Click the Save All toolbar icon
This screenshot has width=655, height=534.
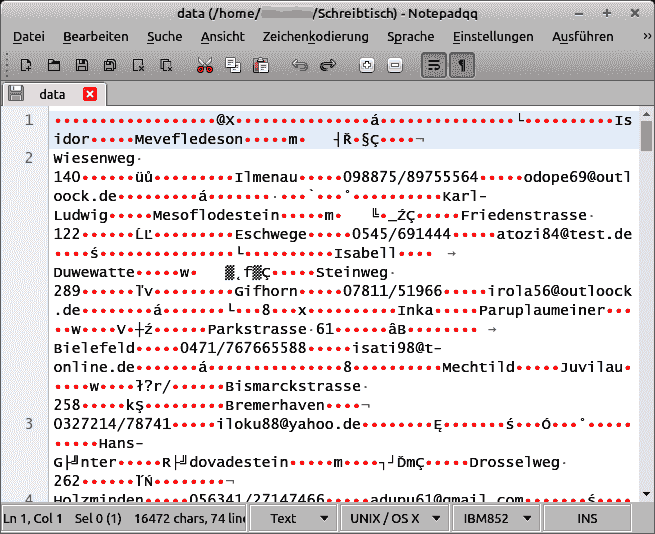coord(110,65)
